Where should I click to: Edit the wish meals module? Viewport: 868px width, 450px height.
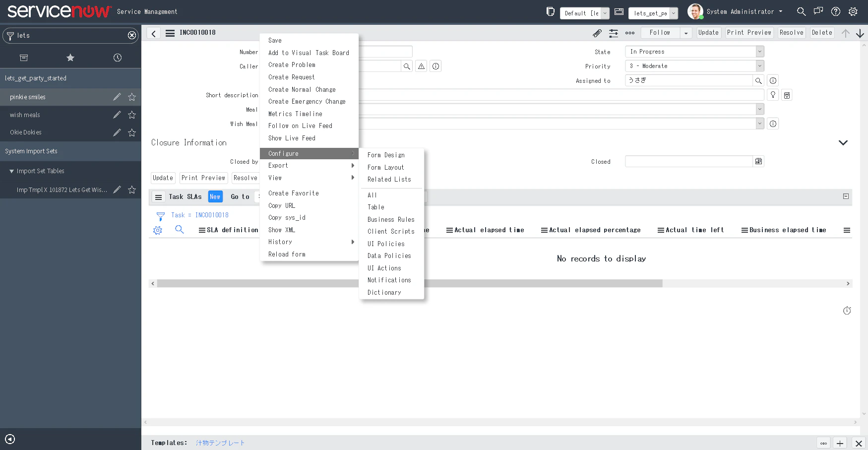[117, 115]
